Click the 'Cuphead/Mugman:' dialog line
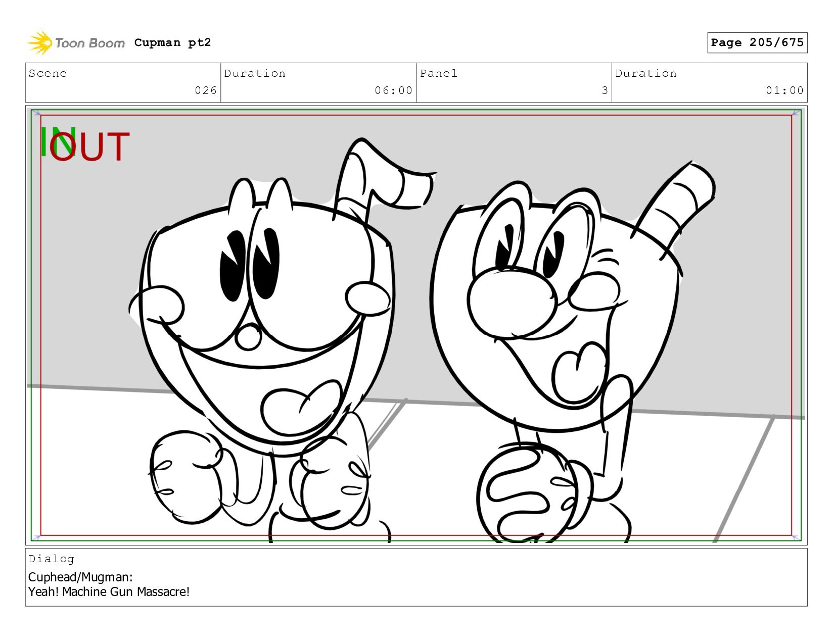The image size is (834, 644). (80, 577)
